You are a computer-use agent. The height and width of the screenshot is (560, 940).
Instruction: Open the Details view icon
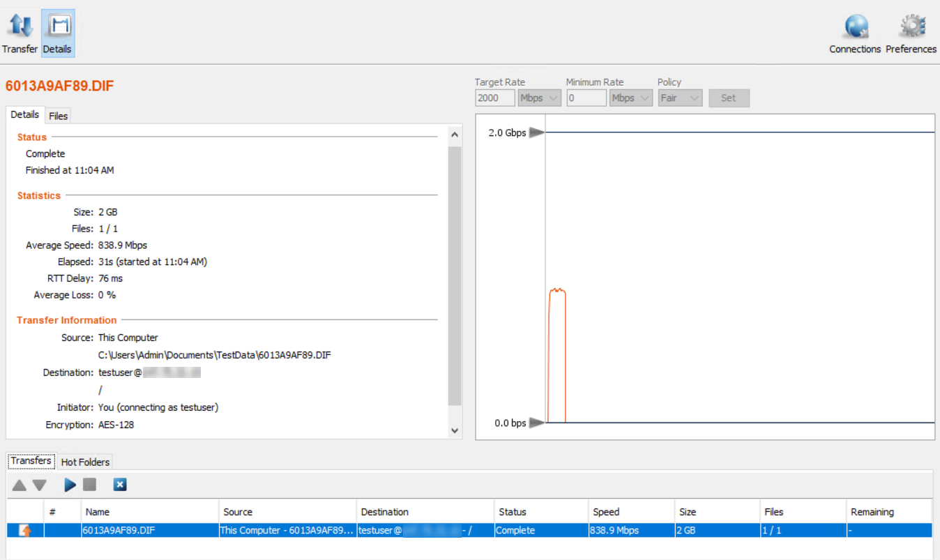click(x=58, y=33)
